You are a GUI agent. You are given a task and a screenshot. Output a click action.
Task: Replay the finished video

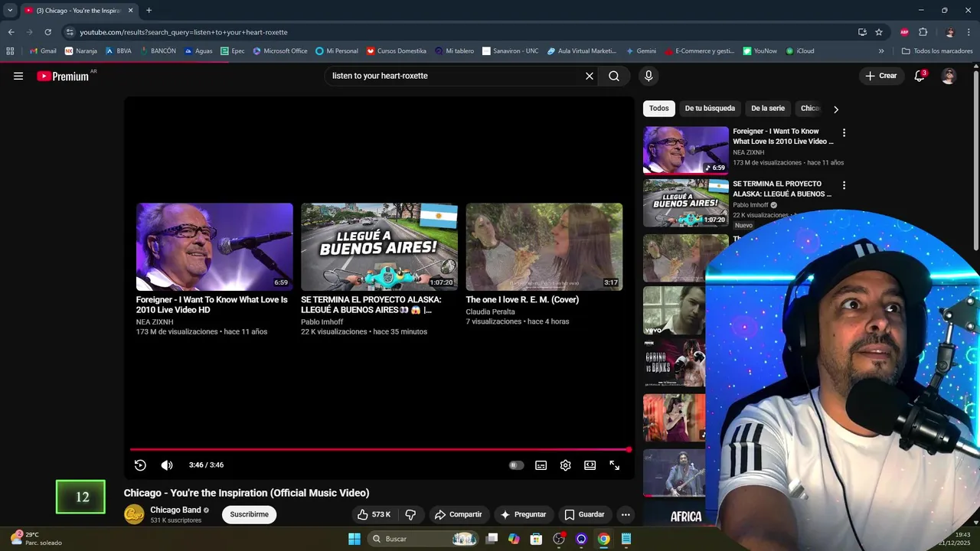(x=140, y=465)
